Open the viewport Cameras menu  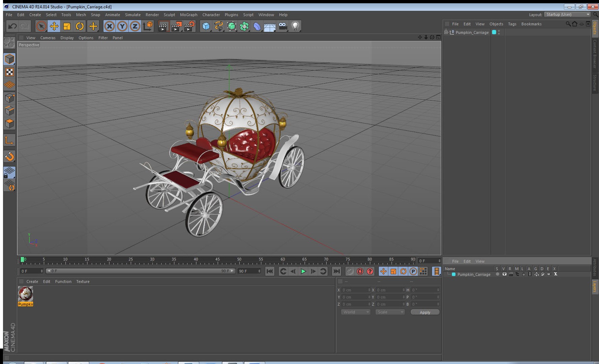tap(48, 38)
